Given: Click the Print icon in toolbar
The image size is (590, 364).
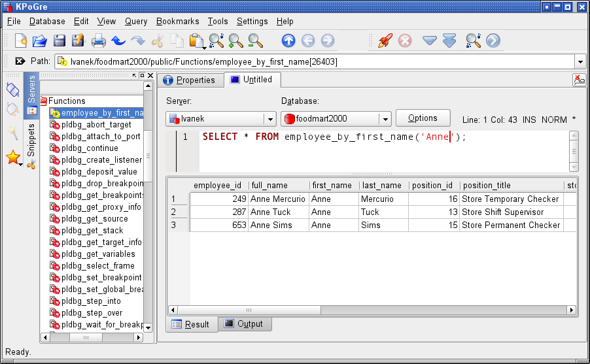Looking at the screenshot, I should point(99,41).
